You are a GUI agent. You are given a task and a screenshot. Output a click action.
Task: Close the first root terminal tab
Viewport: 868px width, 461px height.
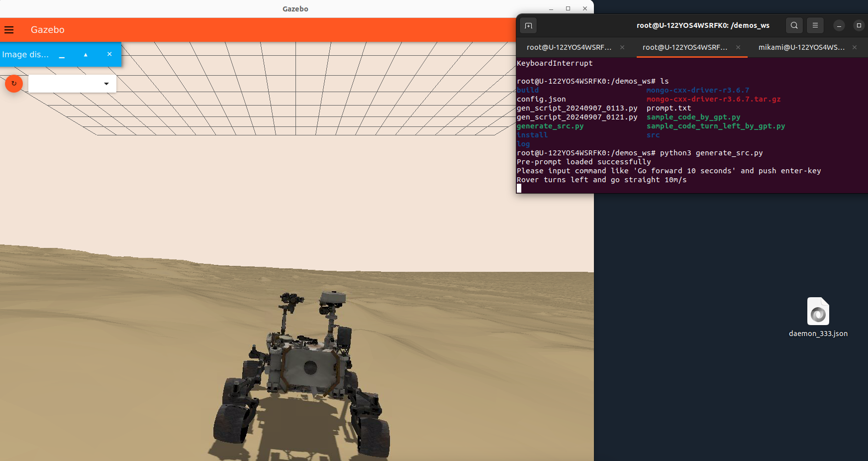pos(622,47)
